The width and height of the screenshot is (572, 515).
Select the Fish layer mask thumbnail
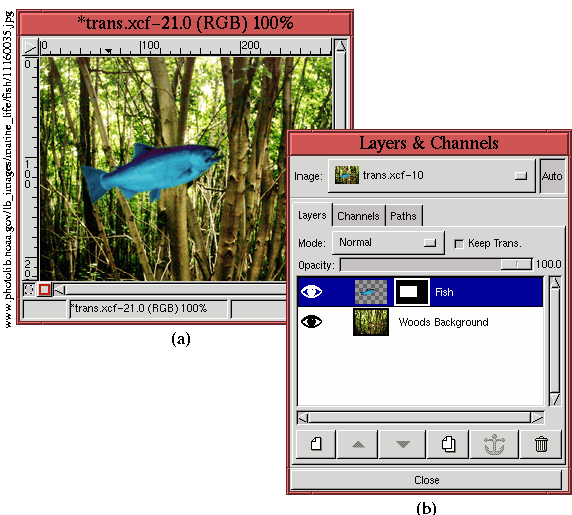tap(412, 292)
